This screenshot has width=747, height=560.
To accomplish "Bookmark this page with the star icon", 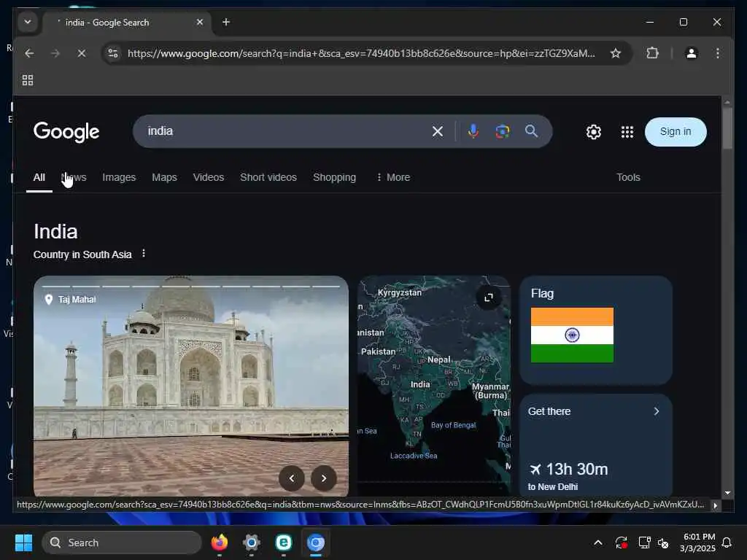I will (616, 53).
